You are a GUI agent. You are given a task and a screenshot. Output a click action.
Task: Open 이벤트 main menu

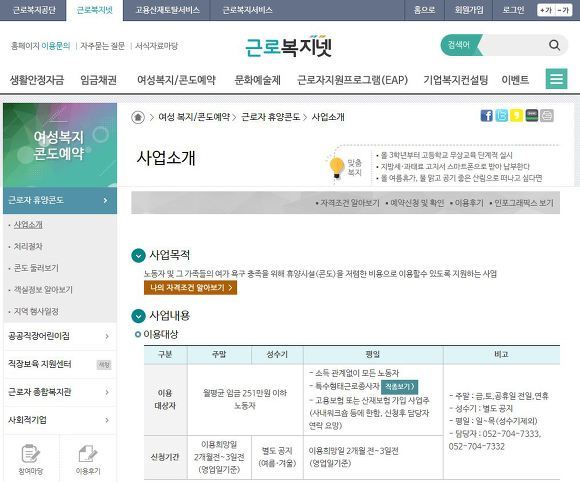pos(515,80)
